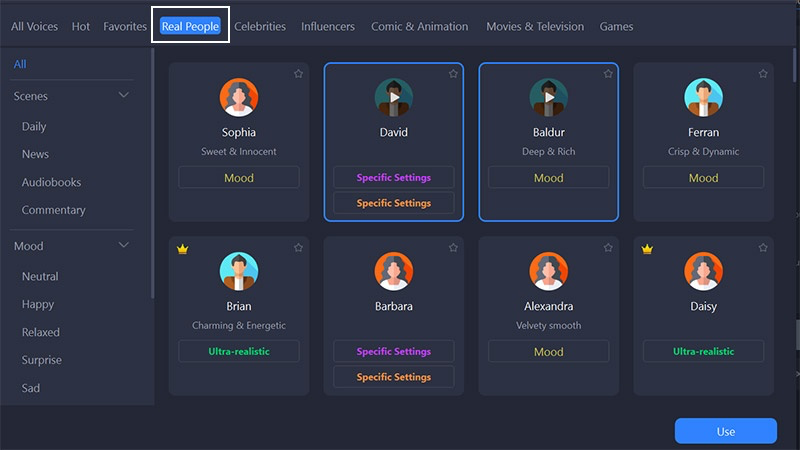Click David's orange Specific Settings button
The width and height of the screenshot is (800, 450).
(394, 203)
